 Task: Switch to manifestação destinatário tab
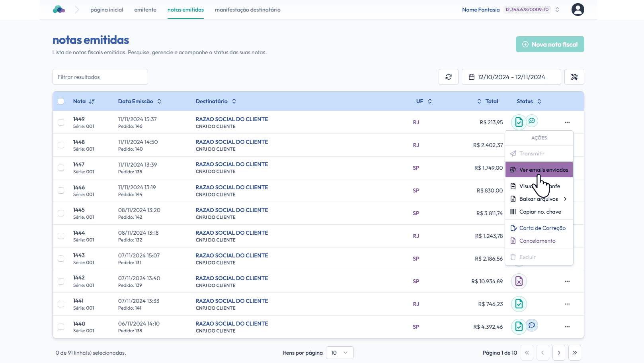248,10
